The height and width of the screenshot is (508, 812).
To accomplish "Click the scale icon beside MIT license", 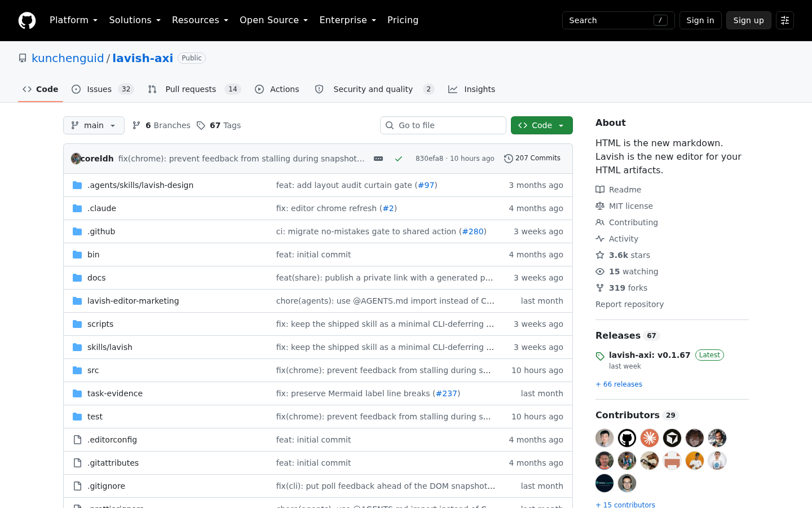I will point(600,206).
